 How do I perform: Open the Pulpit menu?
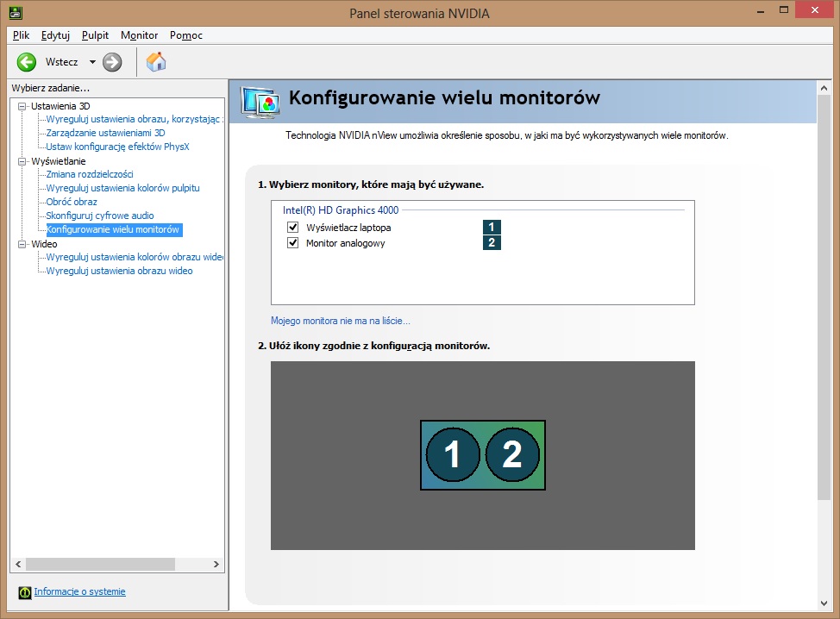coord(95,35)
